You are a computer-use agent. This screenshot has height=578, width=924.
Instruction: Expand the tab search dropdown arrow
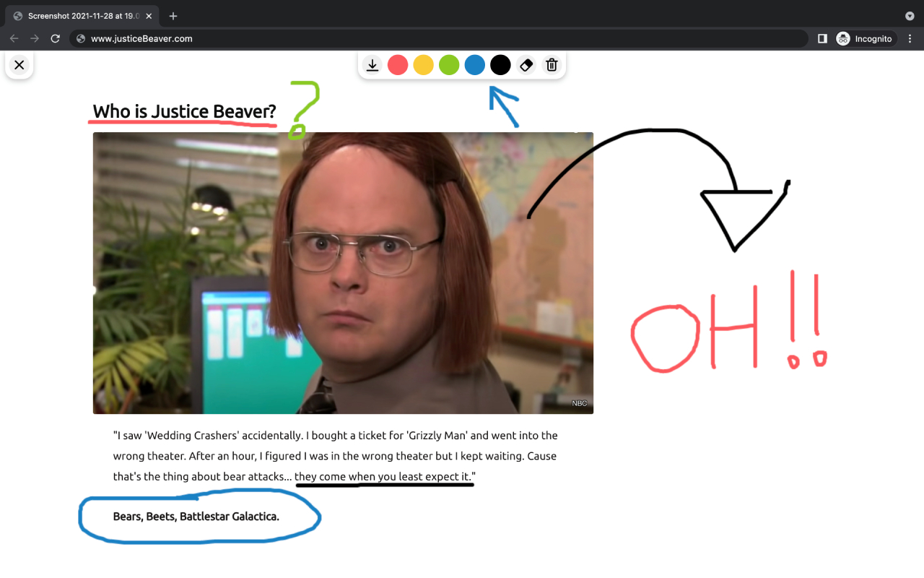click(910, 16)
